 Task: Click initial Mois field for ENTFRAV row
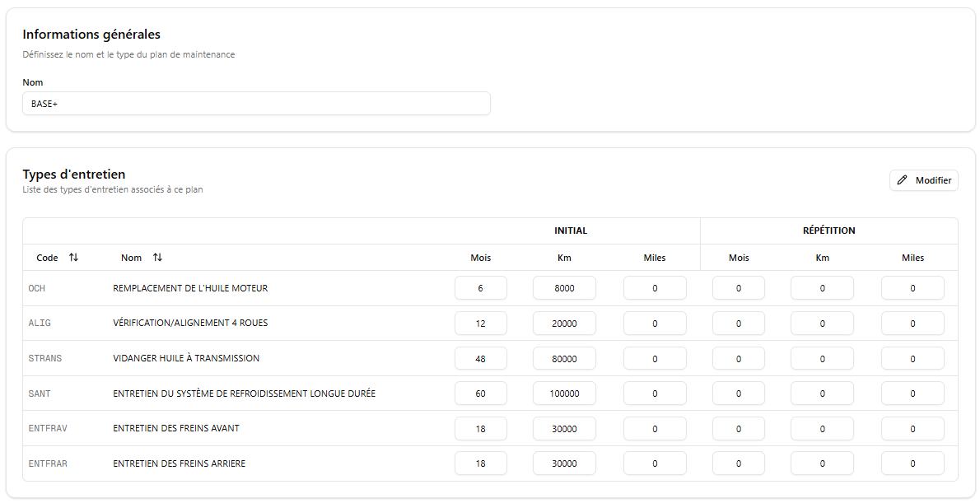(480, 429)
